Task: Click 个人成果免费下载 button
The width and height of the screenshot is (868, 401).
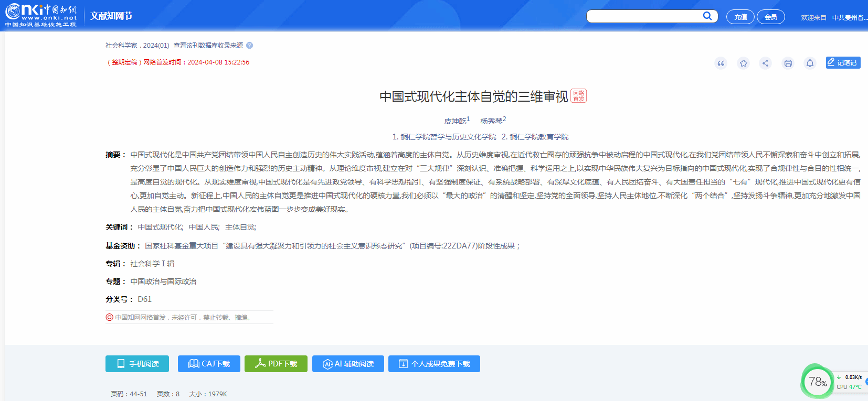Action: (434, 364)
